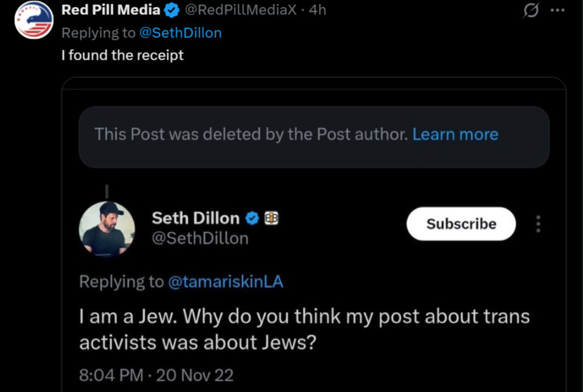Open the @tamariskinLA mention link
Screen dimensions: 583x392
[225, 282]
